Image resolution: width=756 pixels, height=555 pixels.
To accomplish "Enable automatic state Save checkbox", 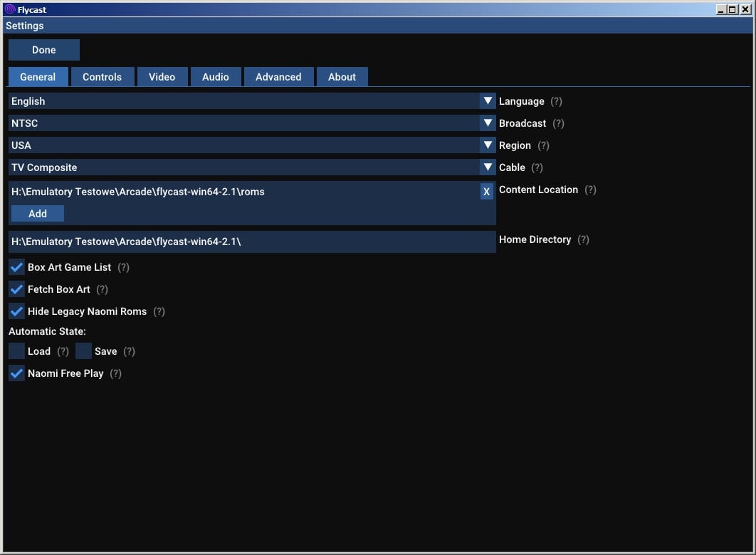I will 83,351.
